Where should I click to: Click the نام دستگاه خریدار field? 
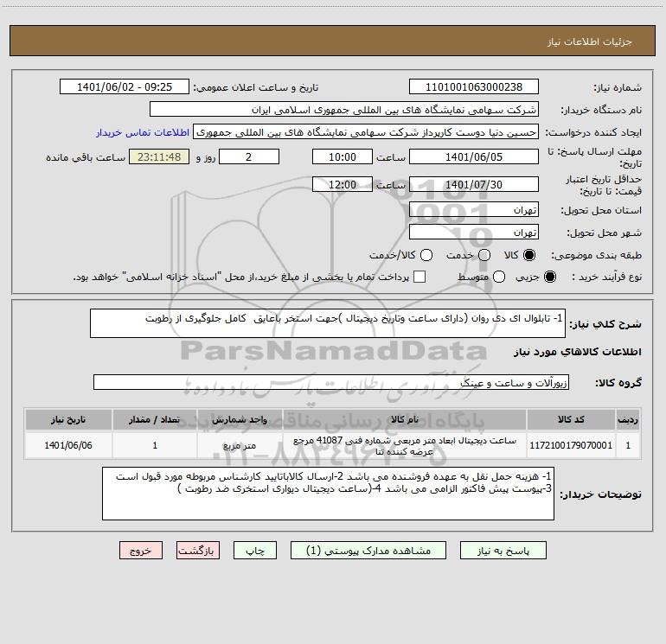pos(344,110)
